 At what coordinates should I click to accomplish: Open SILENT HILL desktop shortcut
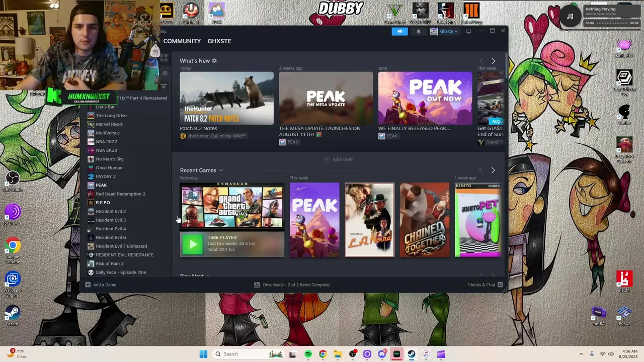[420, 13]
